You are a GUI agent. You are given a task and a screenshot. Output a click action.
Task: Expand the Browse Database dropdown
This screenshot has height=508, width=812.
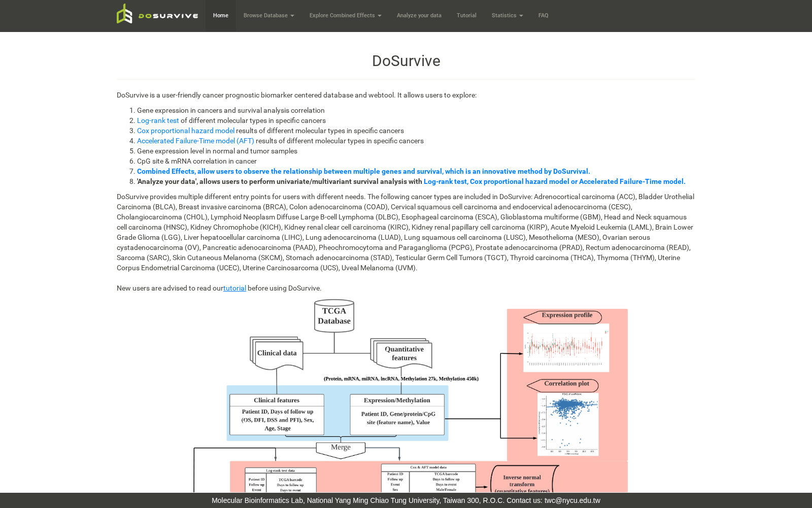pyautogui.click(x=269, y=16)
